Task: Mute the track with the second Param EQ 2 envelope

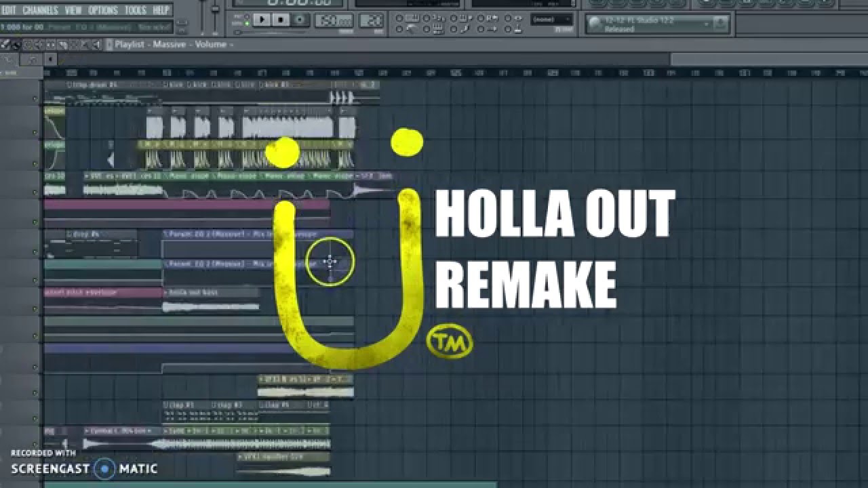Action: 35,279
